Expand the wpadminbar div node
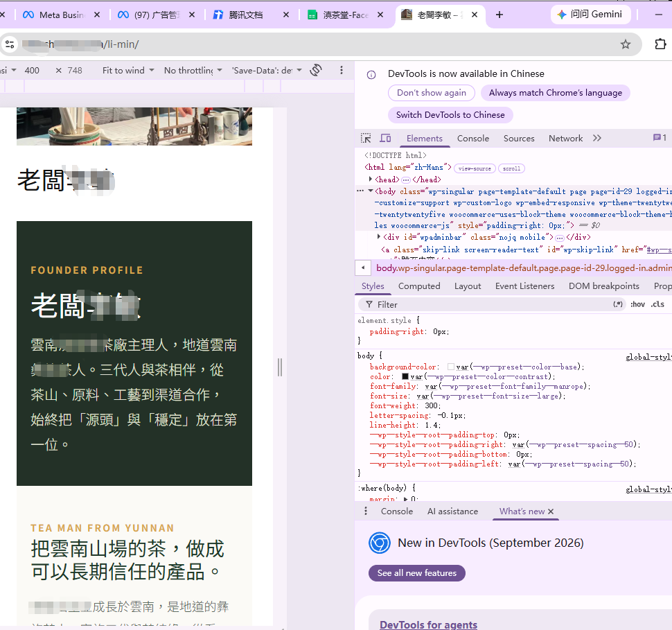Image resolution: width=672 pixels, height=630 pixels. coord(379,237)
